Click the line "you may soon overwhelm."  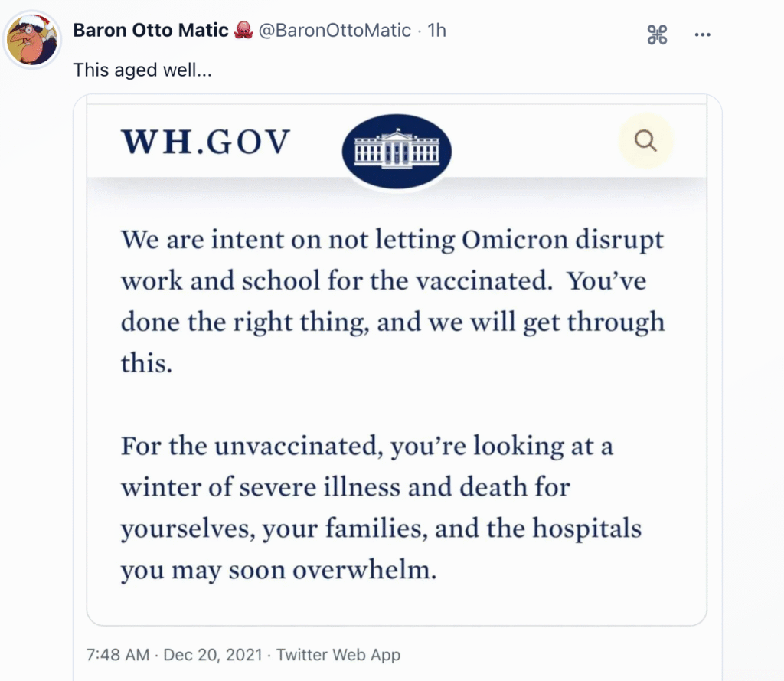click(279, 571)
